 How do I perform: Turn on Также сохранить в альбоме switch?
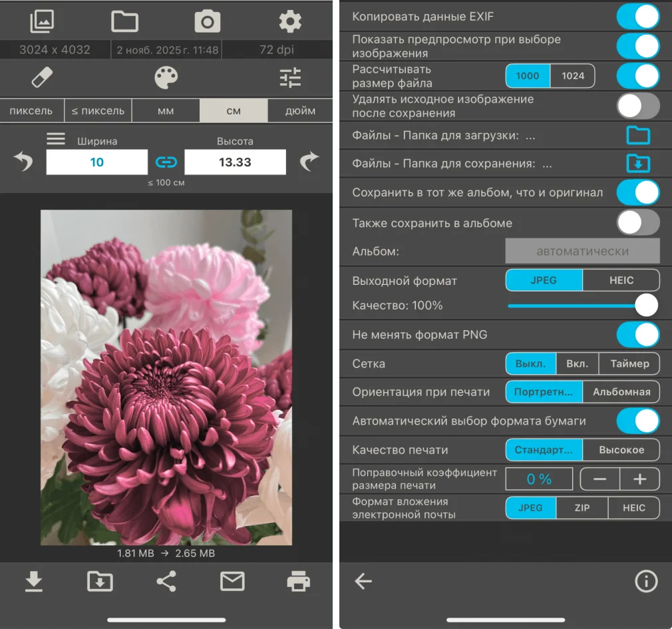point(637,223)
